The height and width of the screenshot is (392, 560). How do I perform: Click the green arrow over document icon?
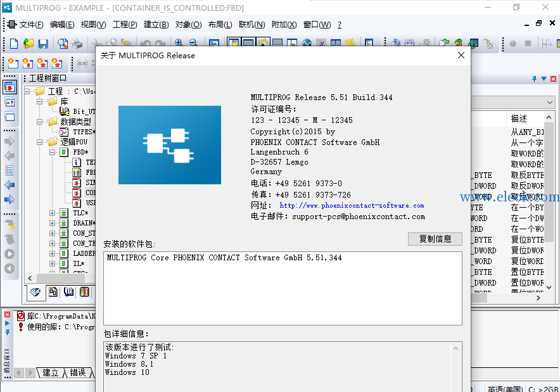[444, 43]
